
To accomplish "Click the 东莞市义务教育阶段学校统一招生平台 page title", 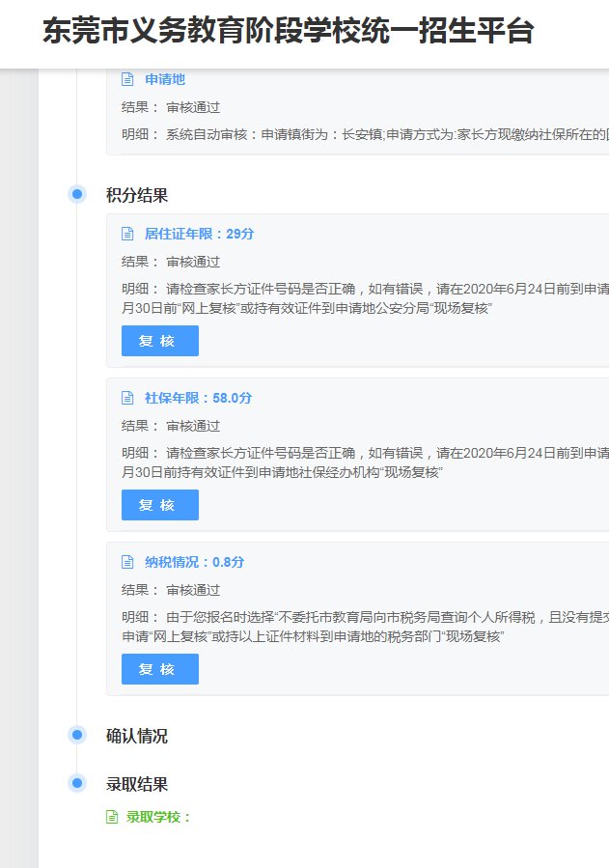I will point(288,31).
